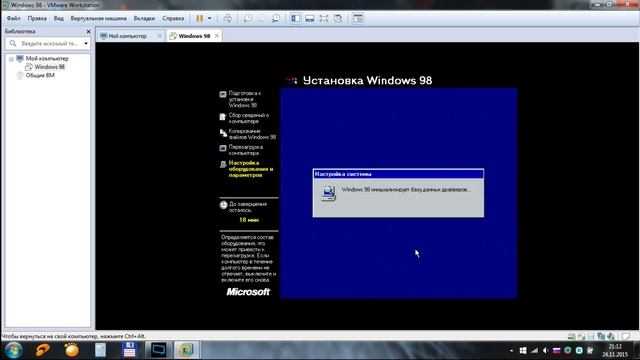This screenshot has height=360, width=640.
Task: Open the Справка menu
Action: 173,18
